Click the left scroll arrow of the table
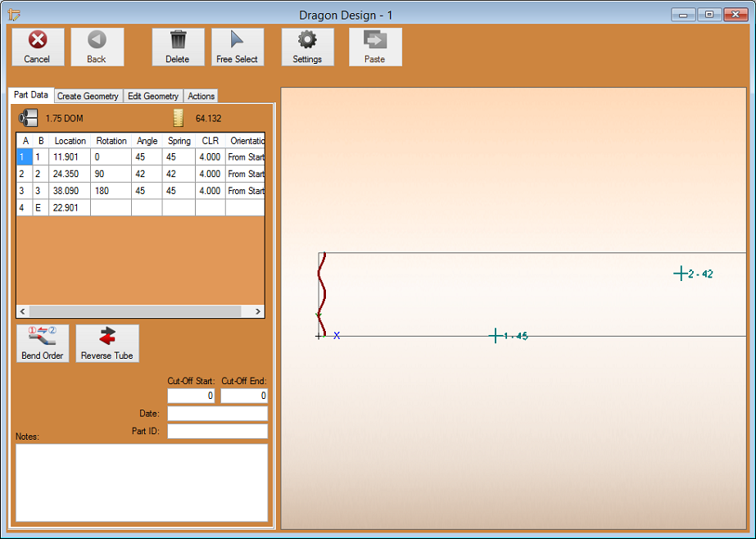 coord(23,311)
